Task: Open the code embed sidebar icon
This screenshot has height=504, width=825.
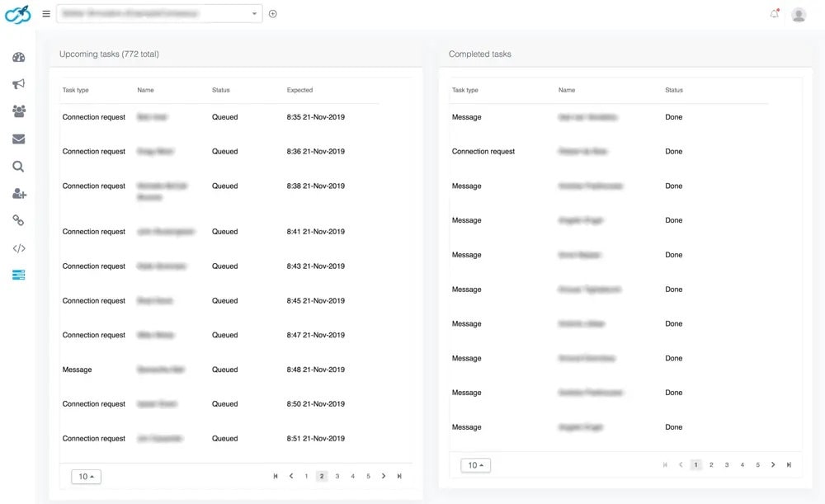Action: coord(18,247)
